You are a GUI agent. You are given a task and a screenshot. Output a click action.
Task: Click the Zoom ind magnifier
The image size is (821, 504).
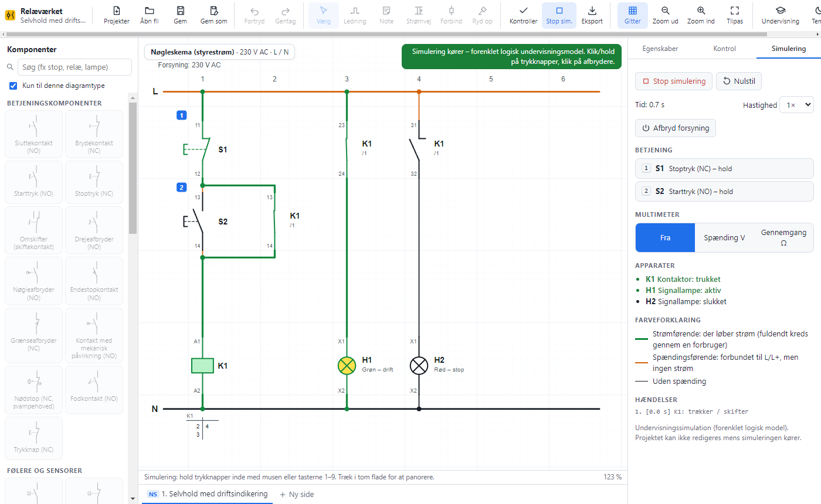coord(701,11)
